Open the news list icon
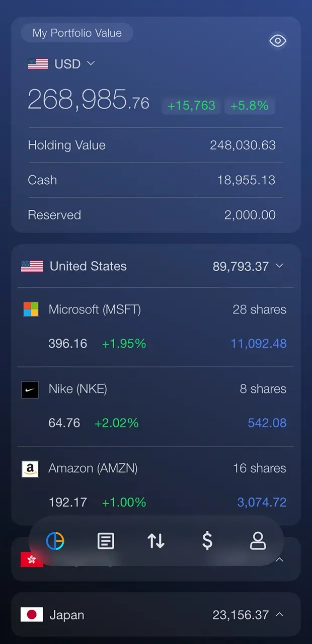This screenshot has height=644, width=312. click(106, 541)
